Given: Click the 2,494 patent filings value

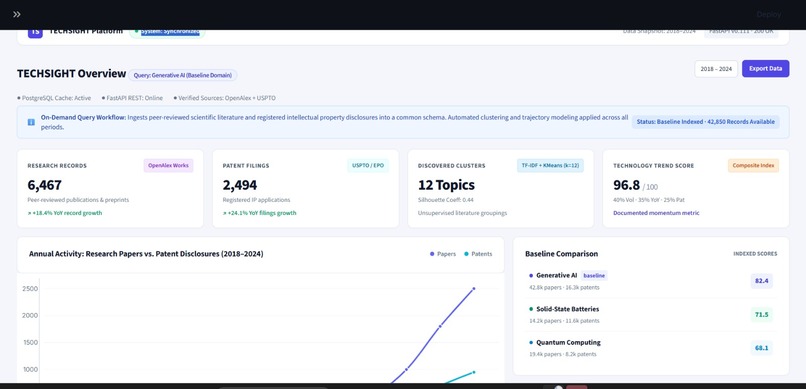Looking at the screenshot, I should pos(240,185).
